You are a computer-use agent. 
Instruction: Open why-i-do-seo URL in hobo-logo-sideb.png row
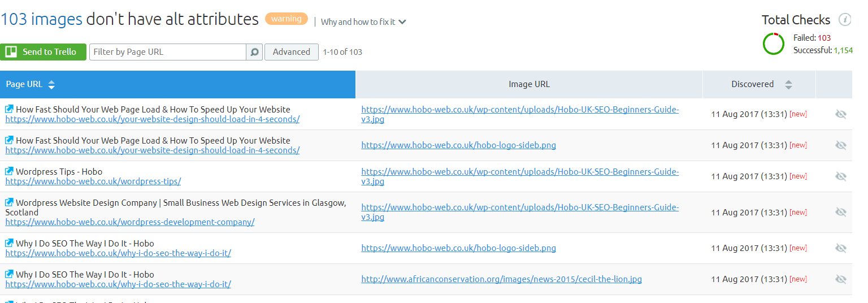click(118, 253)
